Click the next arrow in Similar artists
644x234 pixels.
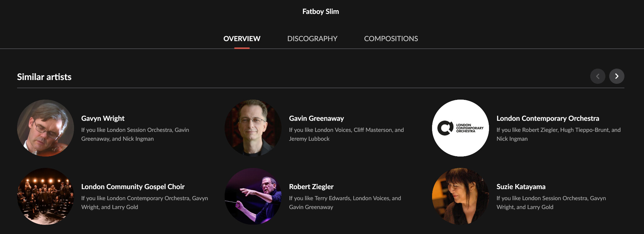pyautogui.click(x=616, y=76)
